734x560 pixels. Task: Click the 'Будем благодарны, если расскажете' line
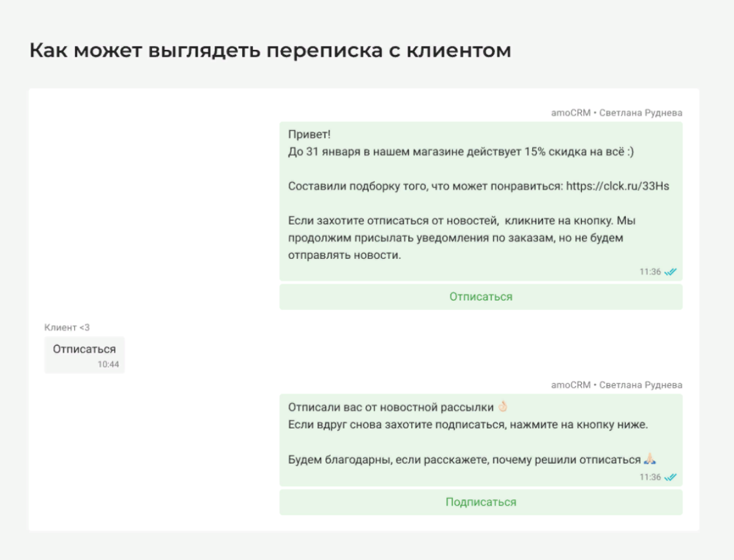(x=464, y=460)
